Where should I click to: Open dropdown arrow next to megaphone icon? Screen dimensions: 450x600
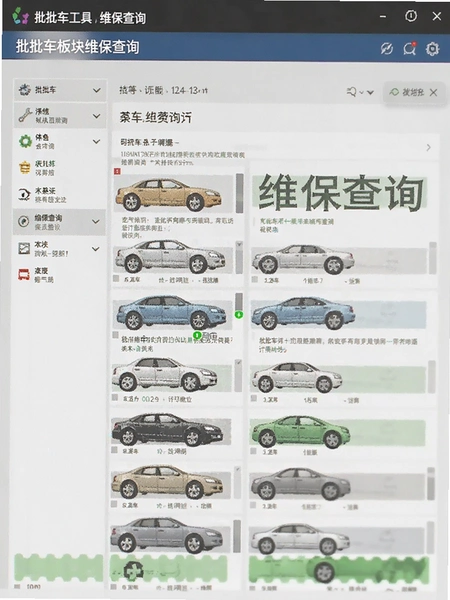coord(370,92)
